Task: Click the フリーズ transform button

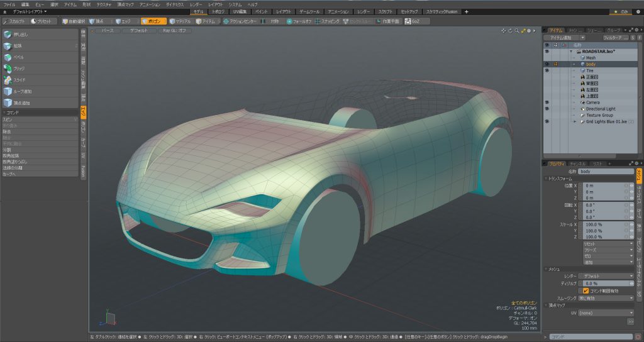Action: point(609,250)
